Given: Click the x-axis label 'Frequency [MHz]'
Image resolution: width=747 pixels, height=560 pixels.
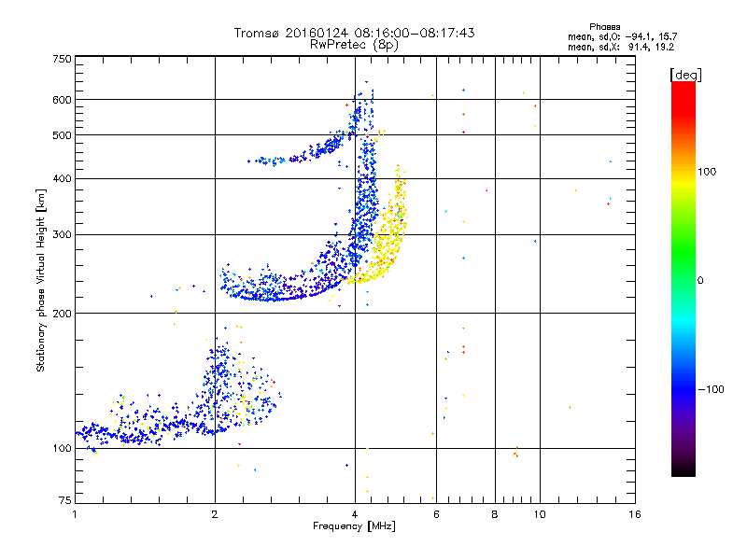Looking at the screenshot, I should coord(354,526).
